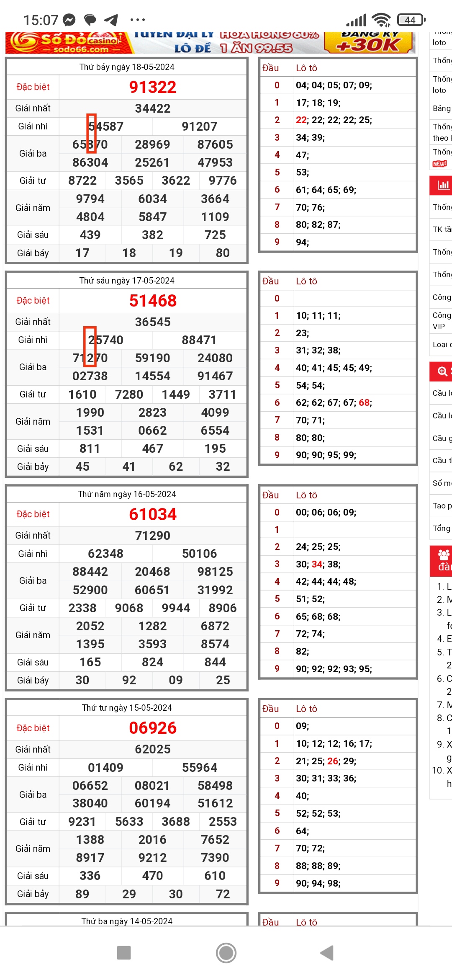This screenshot has height=980, width=452.
Task: Click third prize number 59190
Action: point(153,358)
